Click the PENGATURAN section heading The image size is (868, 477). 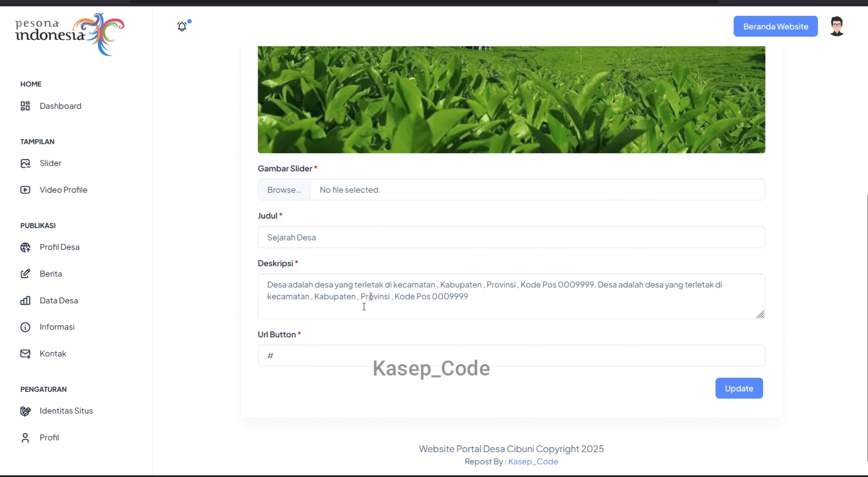point(43,389)
